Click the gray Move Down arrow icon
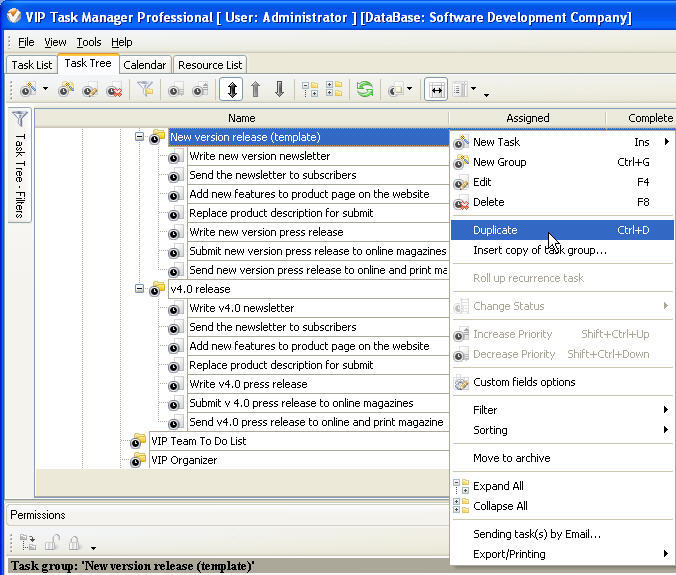This screenshot has height=575, width=676. (x=280, y=89)
